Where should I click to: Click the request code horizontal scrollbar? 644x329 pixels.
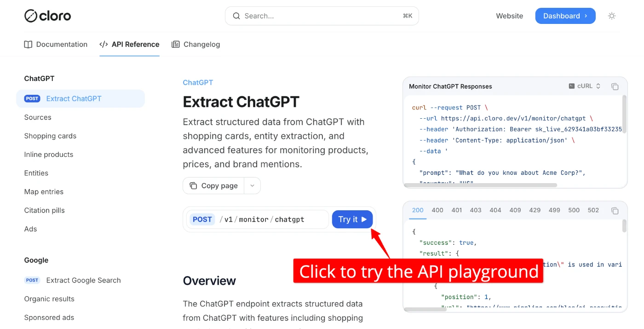pos(480,185)
